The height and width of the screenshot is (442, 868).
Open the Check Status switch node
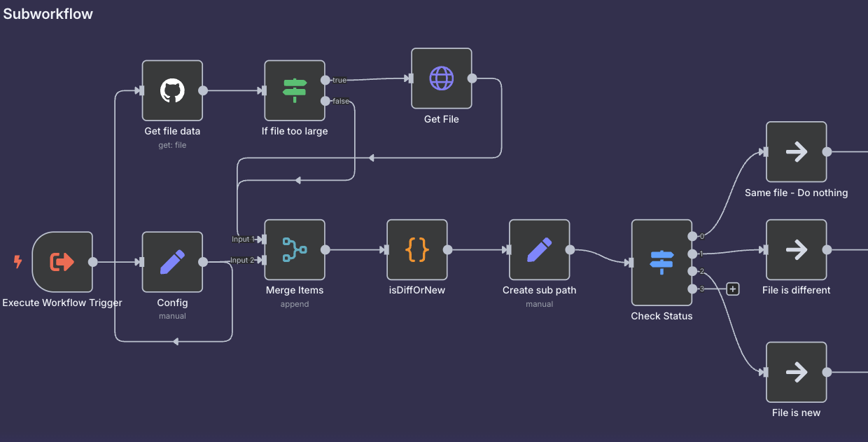tap(661, 262)
